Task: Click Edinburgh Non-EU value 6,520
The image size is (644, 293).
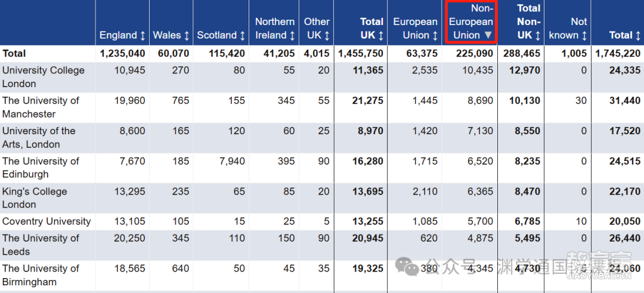Action: (x=480, y=161)
